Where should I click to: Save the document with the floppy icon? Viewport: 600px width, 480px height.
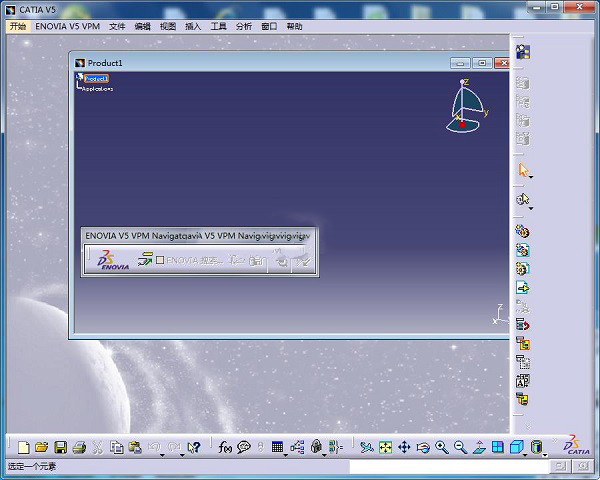pos(60,447)
